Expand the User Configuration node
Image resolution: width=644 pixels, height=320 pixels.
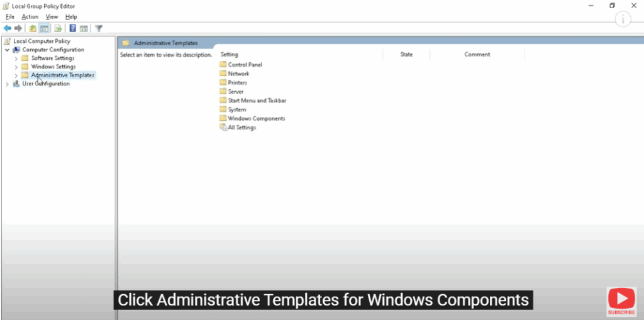[8, 84]
